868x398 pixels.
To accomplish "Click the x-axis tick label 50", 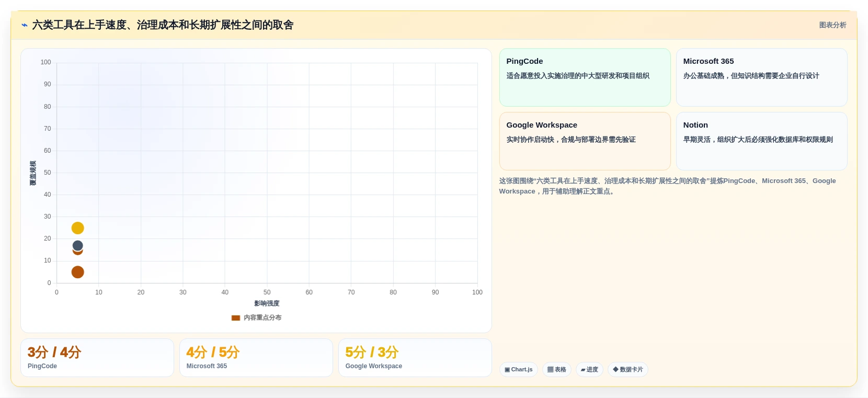I will (267, 292).
